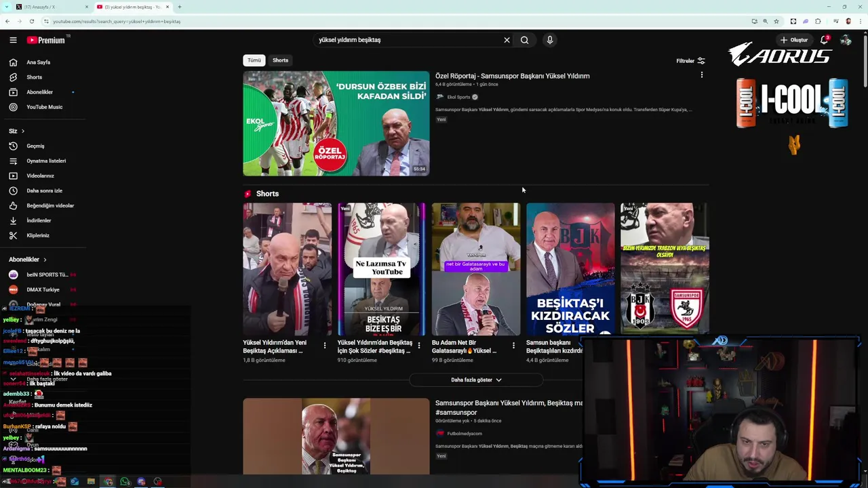
Task: Expand the Abonelikler channel list header
Action: point(28,260)
